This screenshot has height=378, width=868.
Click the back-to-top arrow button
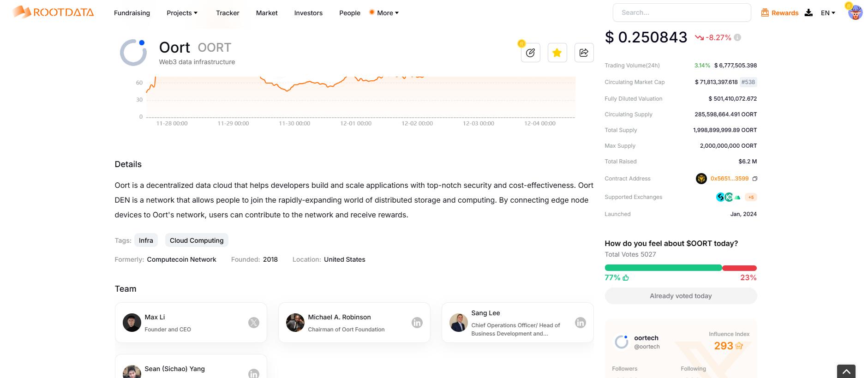[x=846, y=371]
